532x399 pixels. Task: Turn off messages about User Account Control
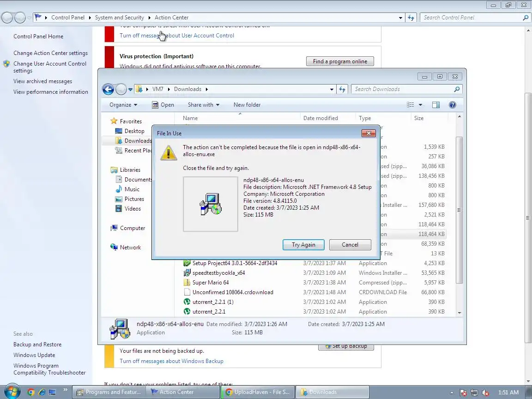[x=177, y=35]
